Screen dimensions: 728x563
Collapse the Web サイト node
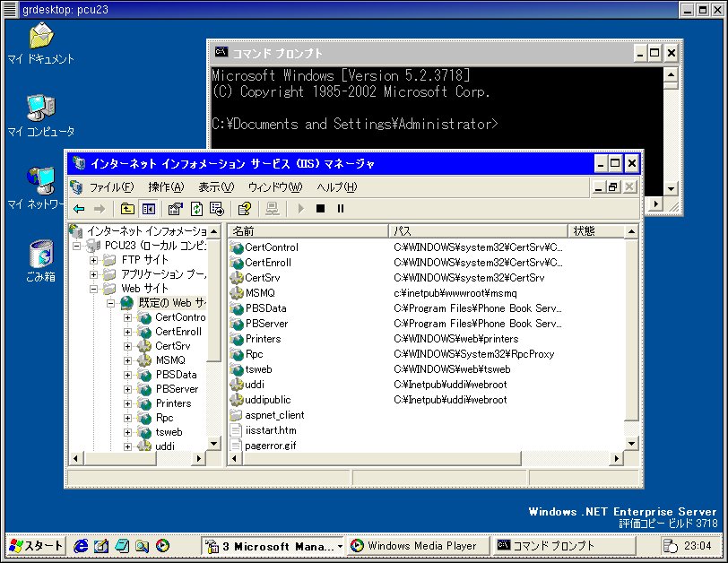[93, 289]
